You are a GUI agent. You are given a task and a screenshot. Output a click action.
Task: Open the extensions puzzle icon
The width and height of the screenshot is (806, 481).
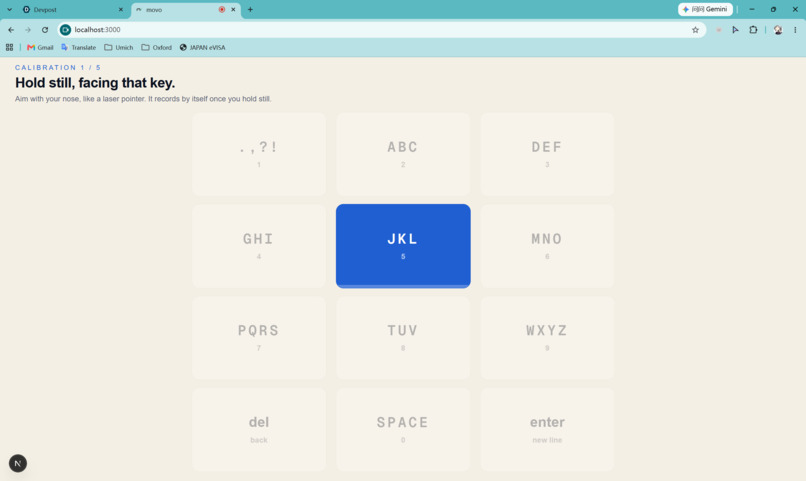[753, 30]
